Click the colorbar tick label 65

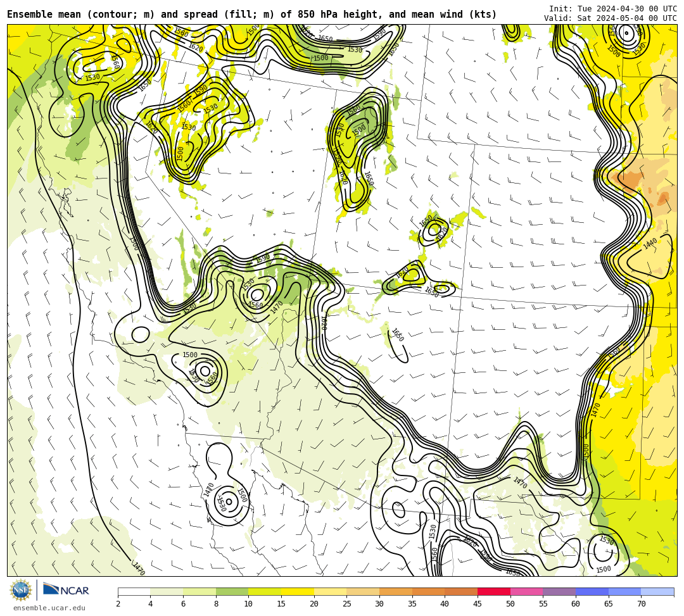pos(609,604)
